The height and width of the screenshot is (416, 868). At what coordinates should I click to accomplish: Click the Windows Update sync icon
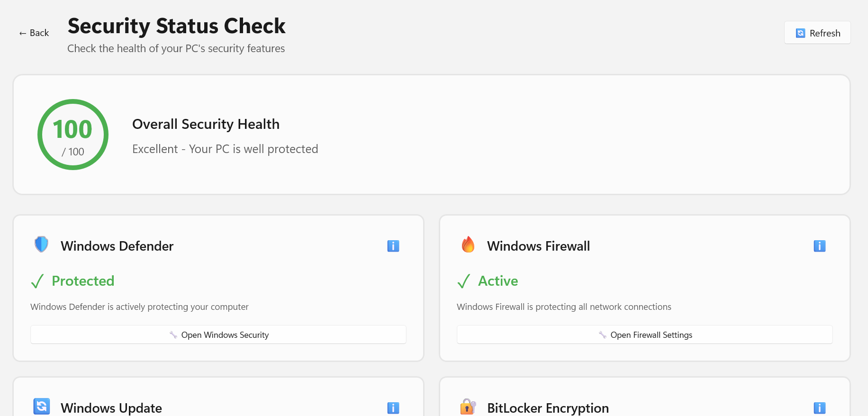41,407
